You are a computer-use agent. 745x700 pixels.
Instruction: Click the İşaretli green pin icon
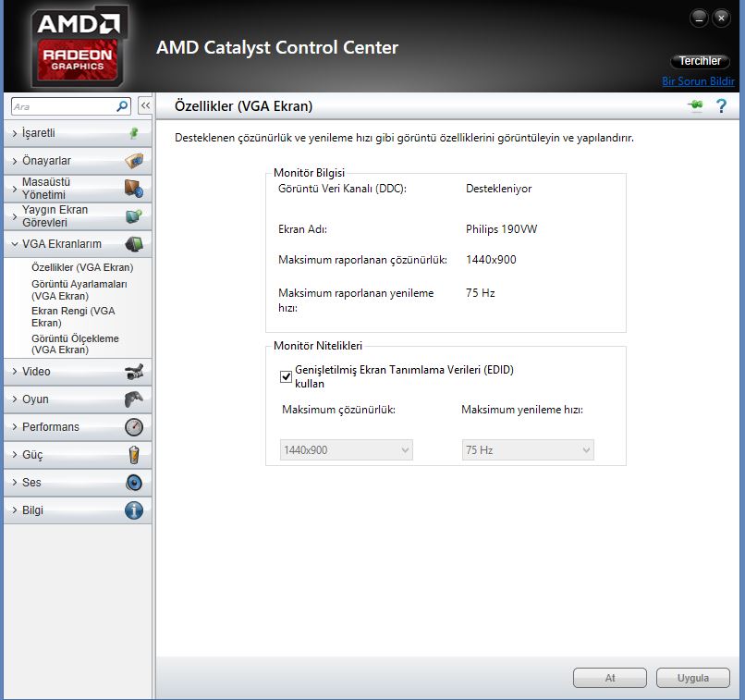tap(134, 133)
